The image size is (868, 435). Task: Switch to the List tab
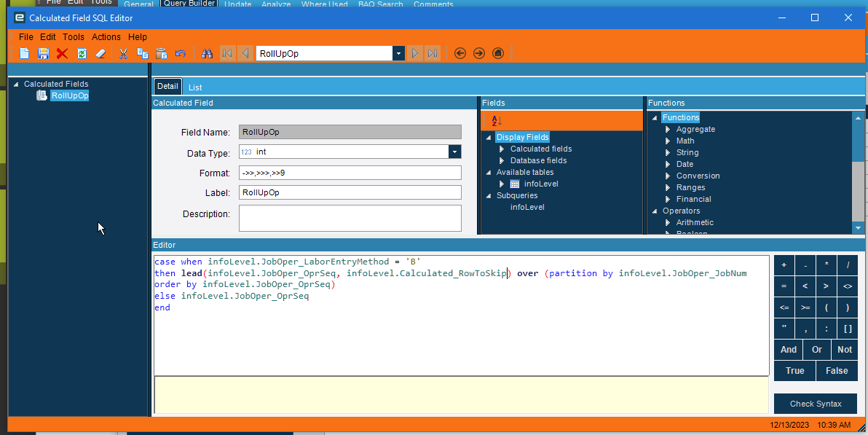(x=195, y=87)
